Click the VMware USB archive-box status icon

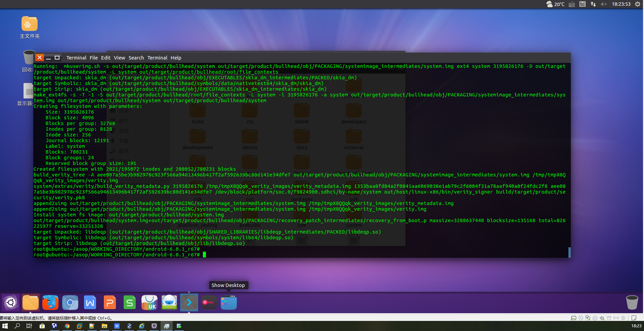(609, 318)
